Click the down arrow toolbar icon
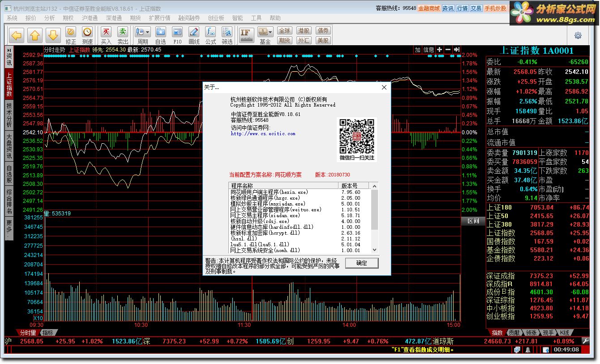This screenshot has width=600, height=364. click(x=53, y=35)
